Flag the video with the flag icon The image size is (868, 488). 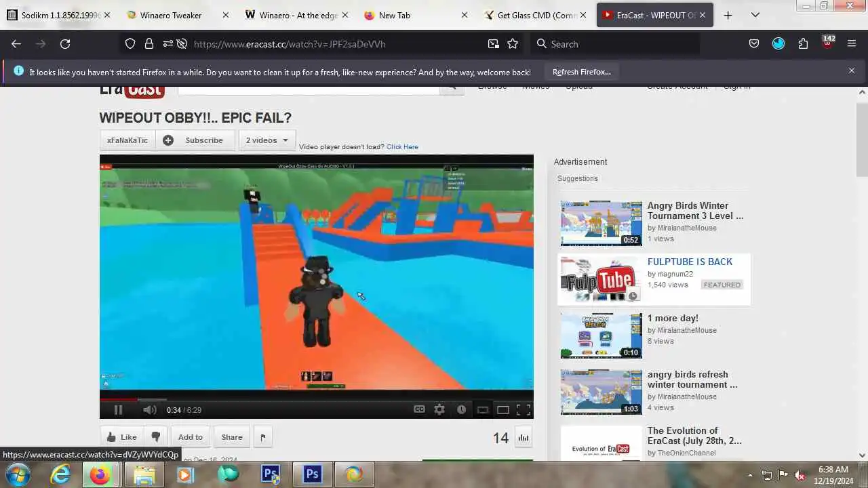263,437
